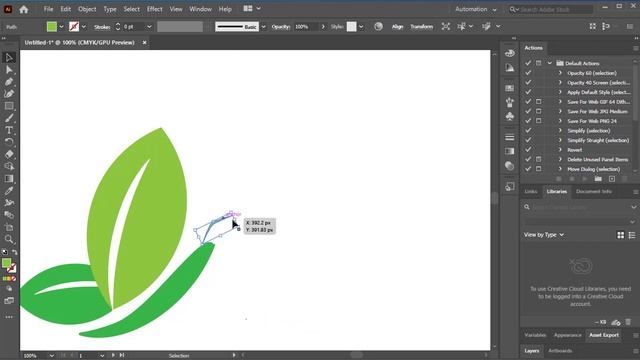This screenshot has height=360, width=640.
Task: Open the Stroke panel icon in dock
Action: point(509,137)
